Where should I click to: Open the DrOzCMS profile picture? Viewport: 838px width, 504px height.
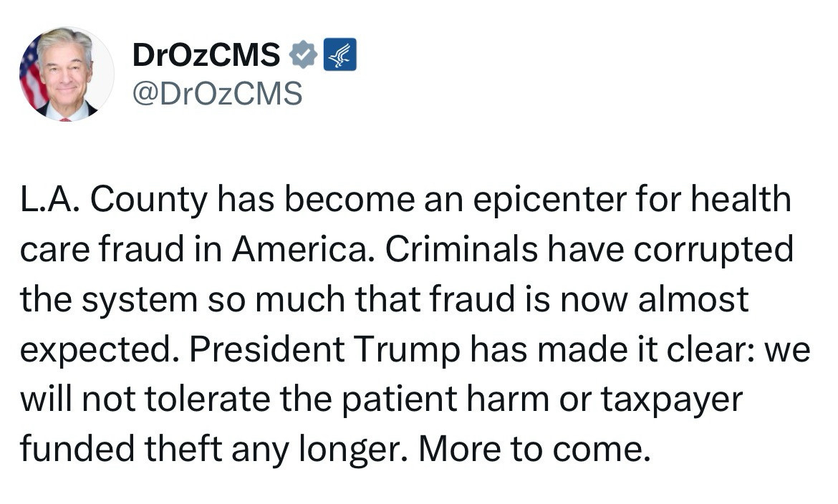[x=66, y=74]
